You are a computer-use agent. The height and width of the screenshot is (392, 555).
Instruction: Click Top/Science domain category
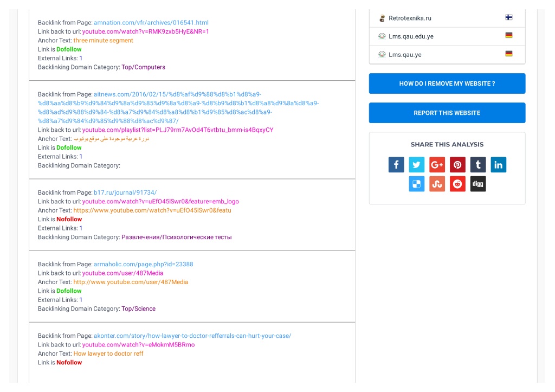138,309
